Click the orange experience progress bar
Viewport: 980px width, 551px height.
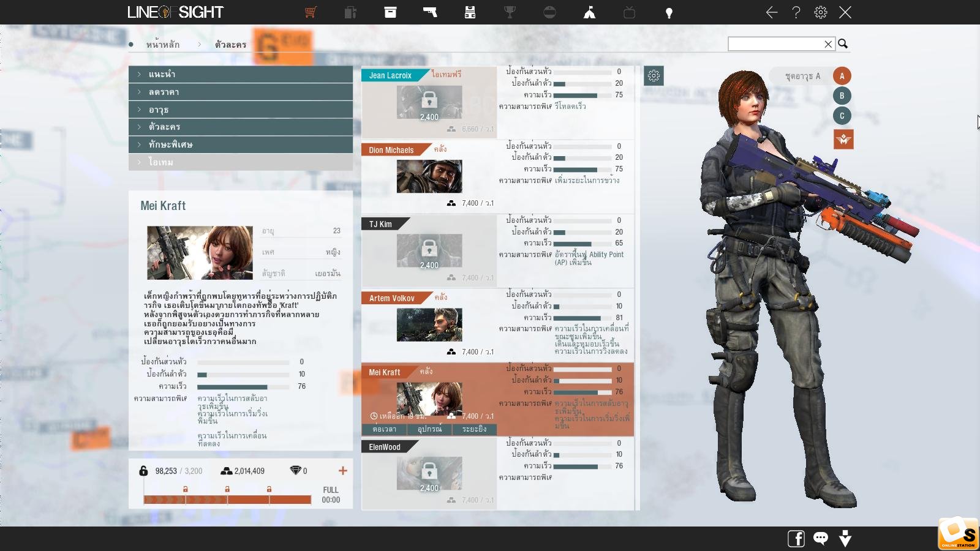(x=227, y=500)
